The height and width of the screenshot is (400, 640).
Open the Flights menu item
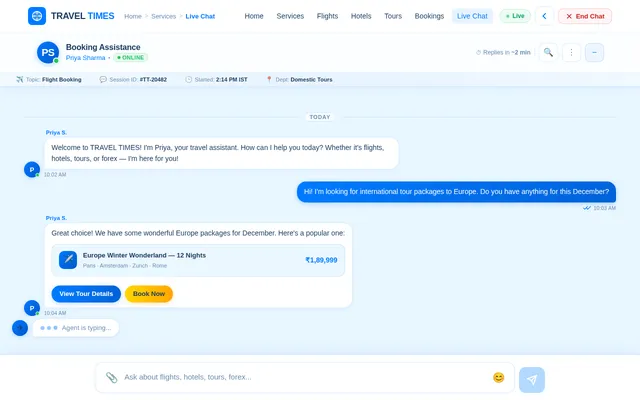click(x=327, y=16)
